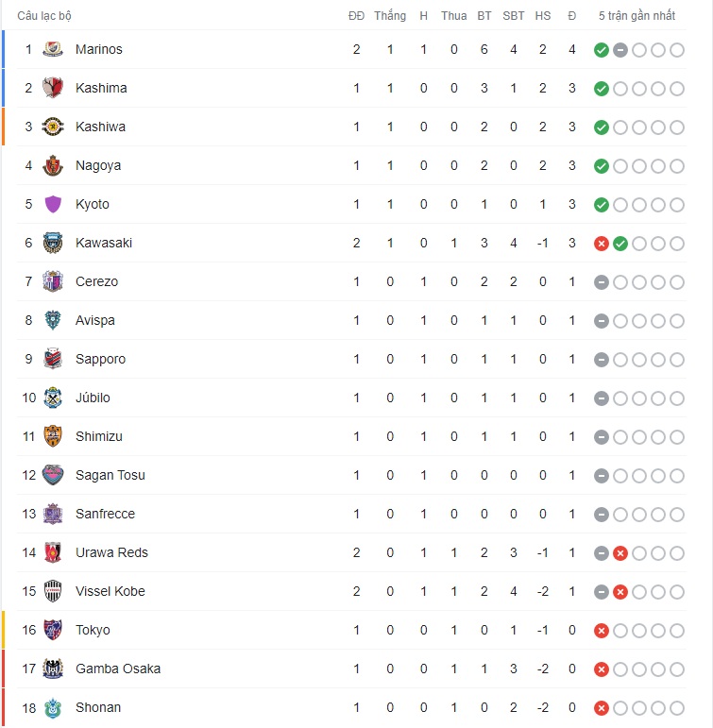Click the Nagoya club crest icon
This screenshot has width=713, height=728.
(53, 165)
